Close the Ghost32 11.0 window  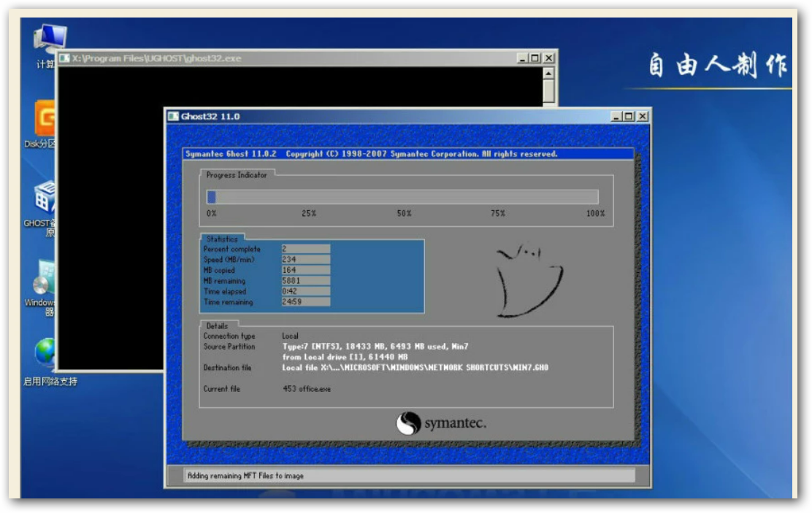click(x=642, y=117)
